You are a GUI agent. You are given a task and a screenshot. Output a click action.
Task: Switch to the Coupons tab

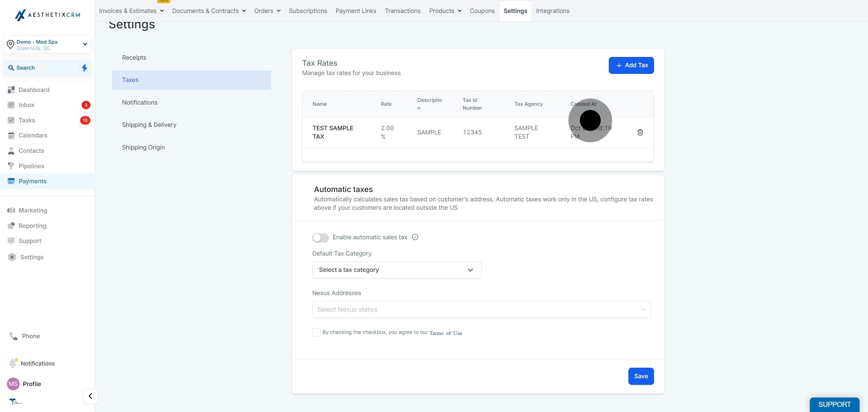(x=482, y=11)
